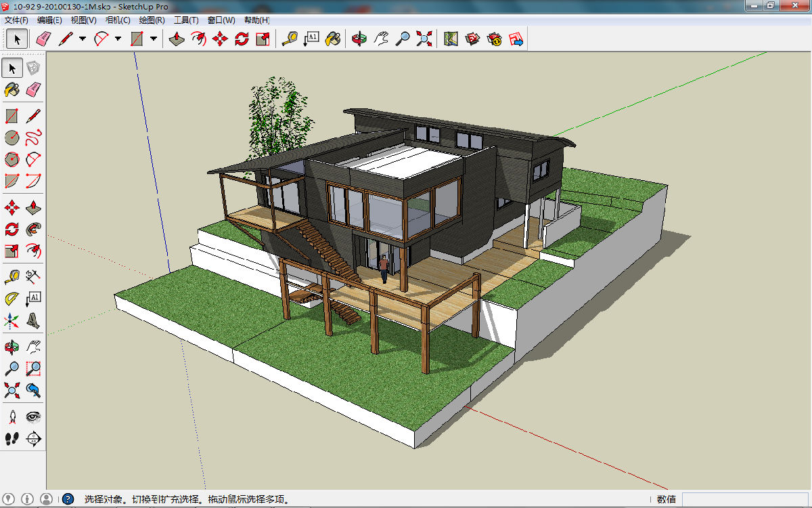
Task: Click the user profile icon in status bar
Action: pos(46,499)
